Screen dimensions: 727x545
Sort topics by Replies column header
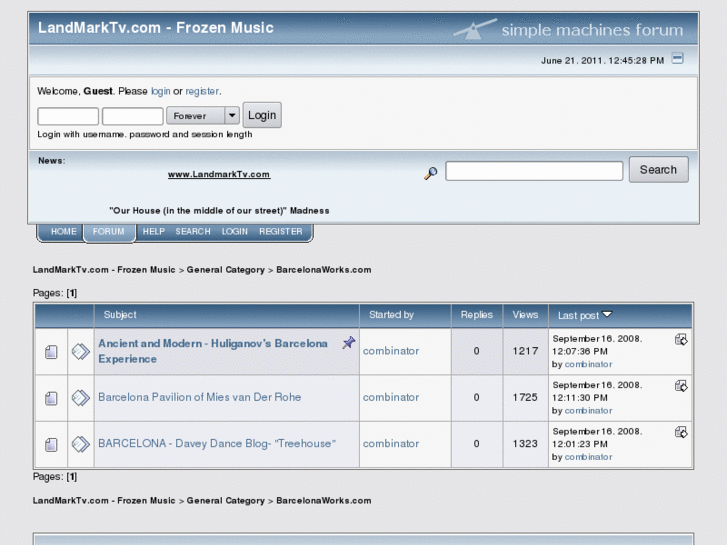(x=477, y=315)
